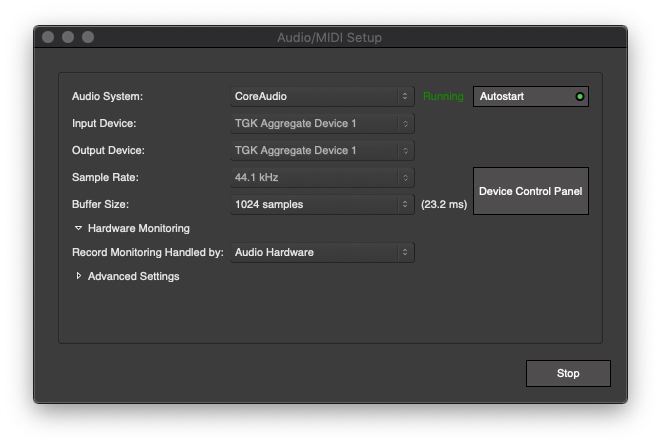Click the Record Monitoring Handled by label
The image size is (661, 445).
tap(147, 253)
